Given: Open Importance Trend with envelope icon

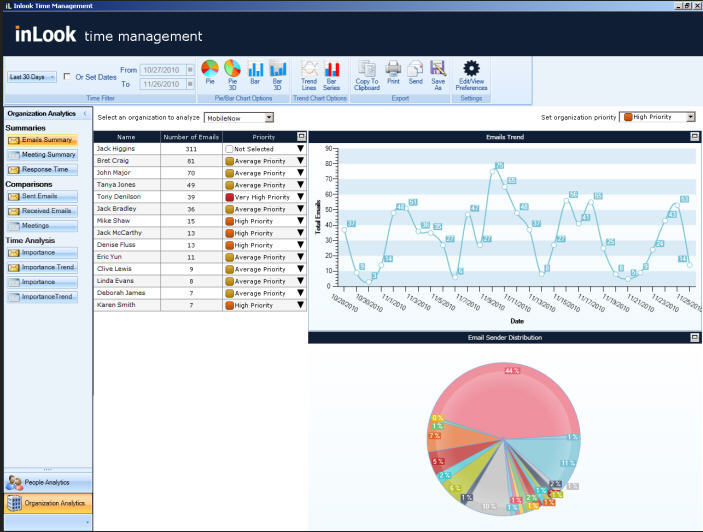Looking at the screenshot, I should coord(42,267).
